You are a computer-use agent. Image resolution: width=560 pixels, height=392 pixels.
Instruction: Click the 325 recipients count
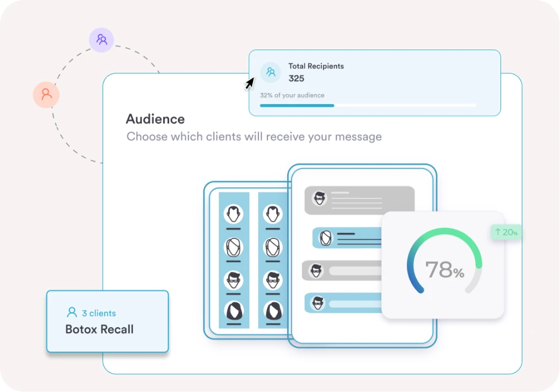pos(297,78)
